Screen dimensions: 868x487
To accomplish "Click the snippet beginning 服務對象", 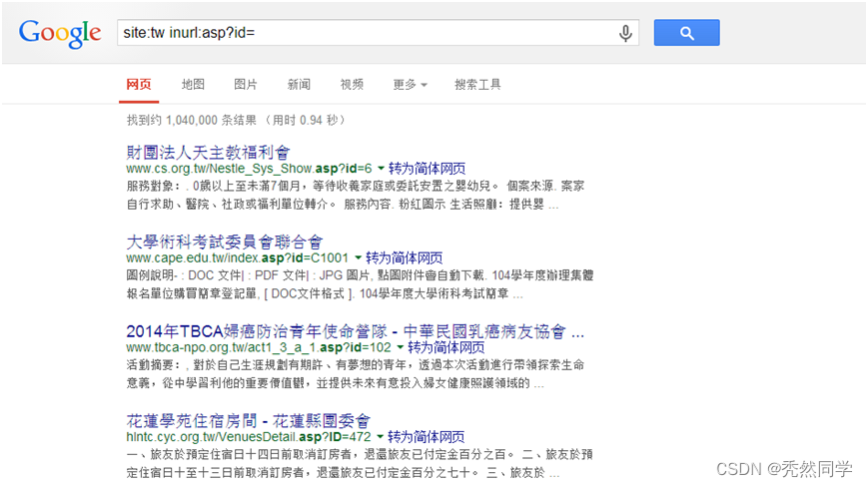I will tap(355, 196).
